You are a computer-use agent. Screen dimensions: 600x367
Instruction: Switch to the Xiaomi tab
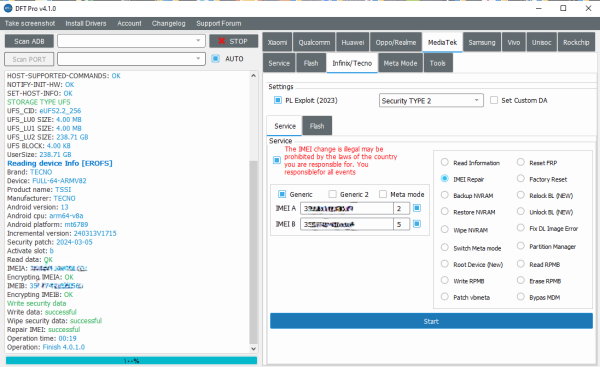point(277,42)
